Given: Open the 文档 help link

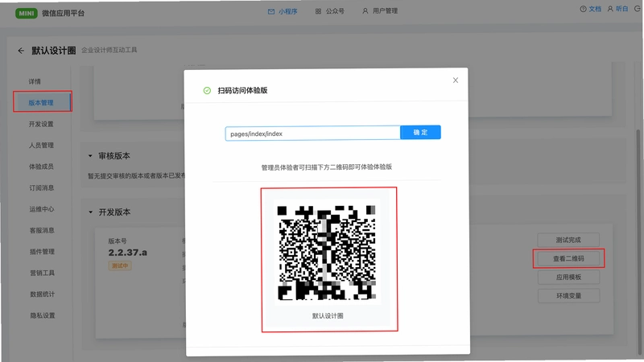Looking at the screenshot, I should [x=591, y=9].
